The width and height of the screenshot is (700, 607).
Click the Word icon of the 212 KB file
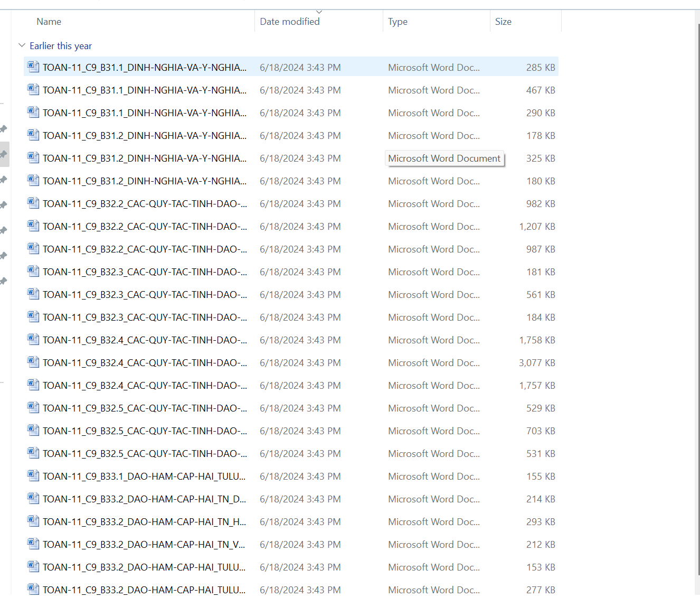[33, 544]
